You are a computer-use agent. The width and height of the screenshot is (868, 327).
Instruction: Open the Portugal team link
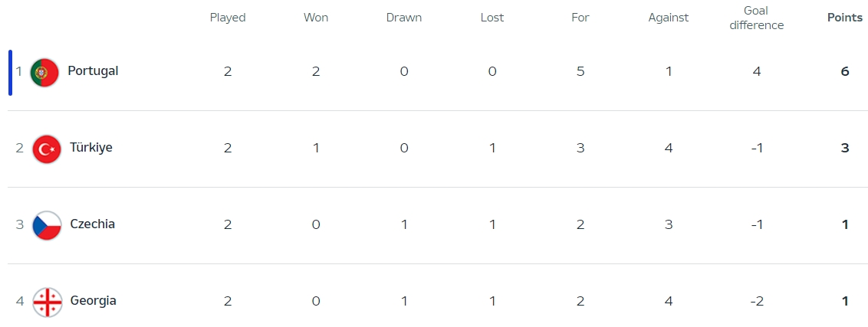pyautogui.click(x=93, y=71)
